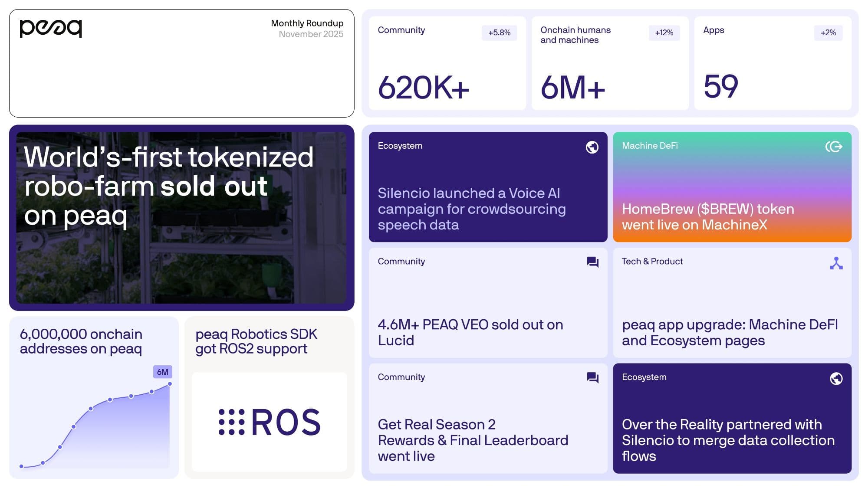Click the chat icon on the Get Real Season 2 card

pos(593,378)
